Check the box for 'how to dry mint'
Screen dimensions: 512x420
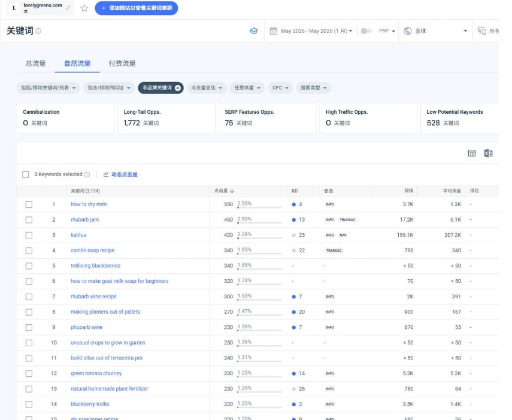coord(29,204)
